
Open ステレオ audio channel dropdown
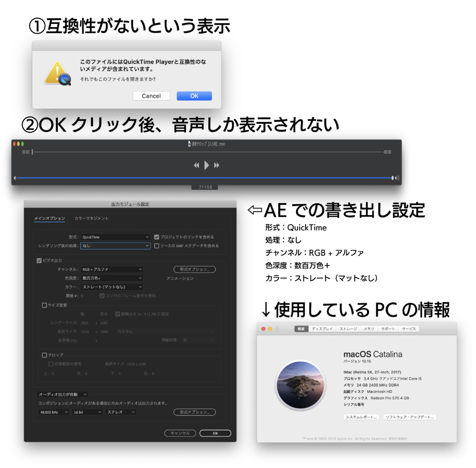pyautogui.click(x=121, y=412)
